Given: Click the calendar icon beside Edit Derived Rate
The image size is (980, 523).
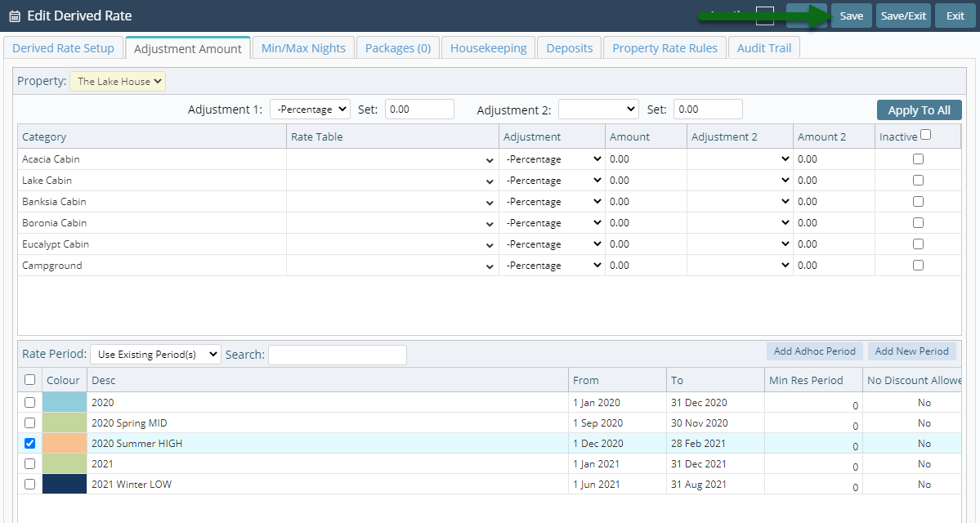Looking at the screenshot, I should tap(15, 16).
